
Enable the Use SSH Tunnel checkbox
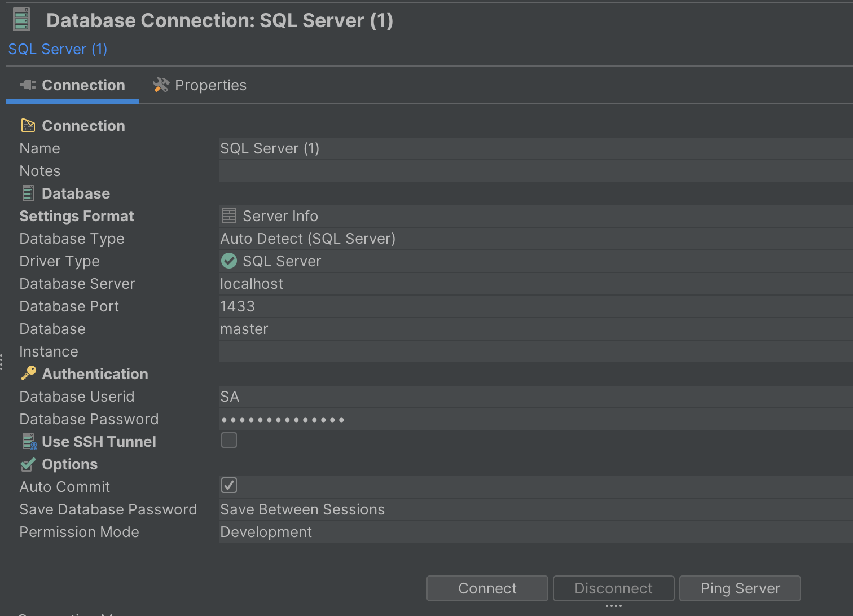coord(228,440)
